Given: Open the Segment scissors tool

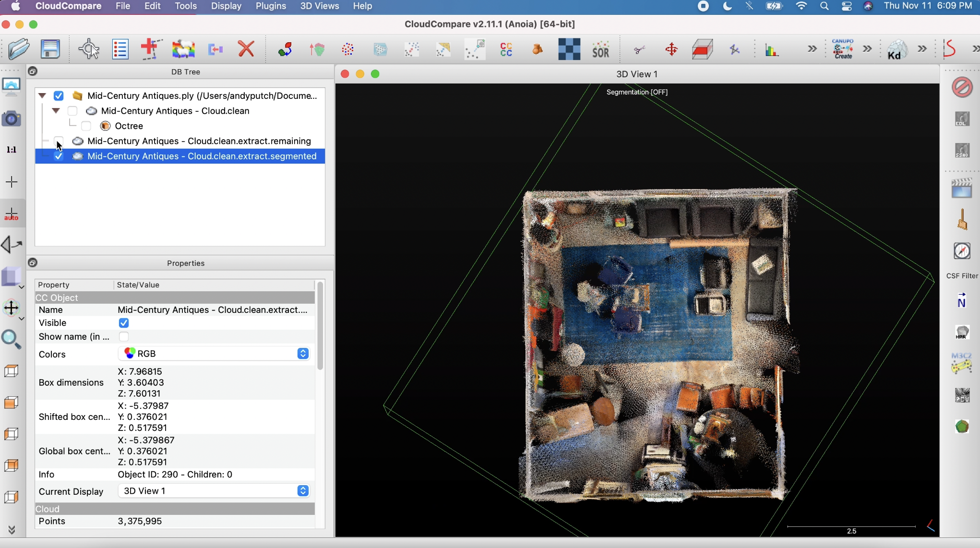Looking at the screenshot, I should [x=639, y=49].
